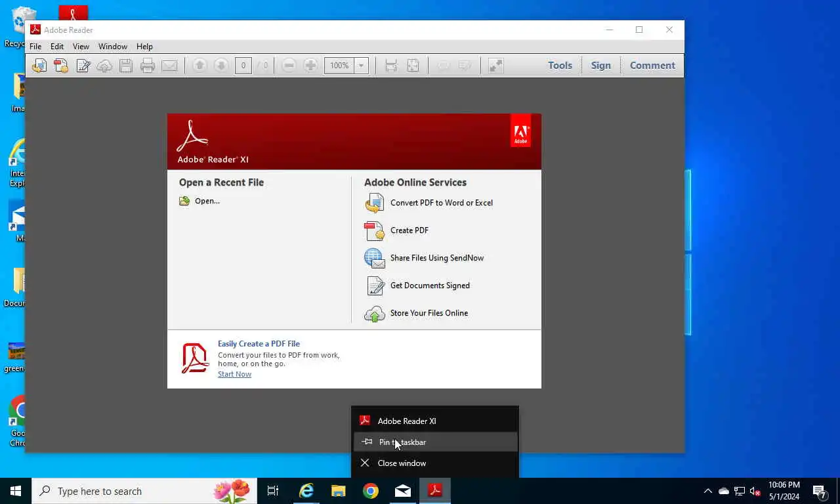Select Close window in jump list
This screenshot has width=840, height=504.
click(x=436, y=463)
